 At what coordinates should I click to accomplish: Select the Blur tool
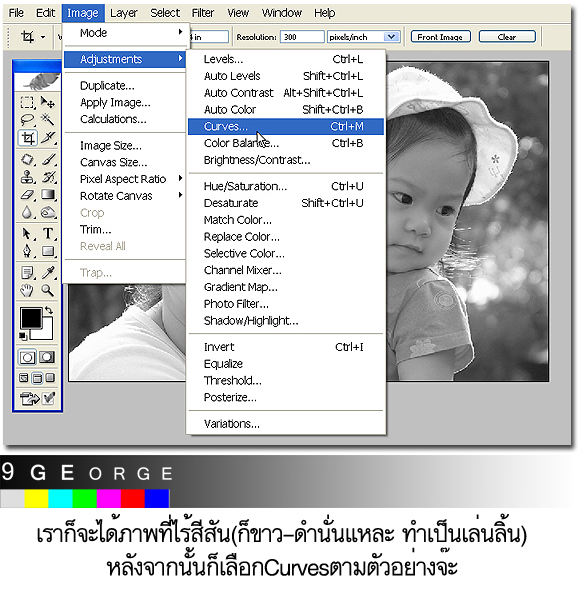[27, 212]
